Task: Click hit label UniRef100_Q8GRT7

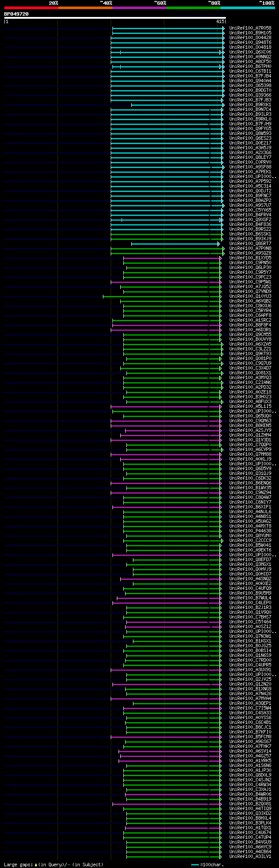Action: coord(250,244)
